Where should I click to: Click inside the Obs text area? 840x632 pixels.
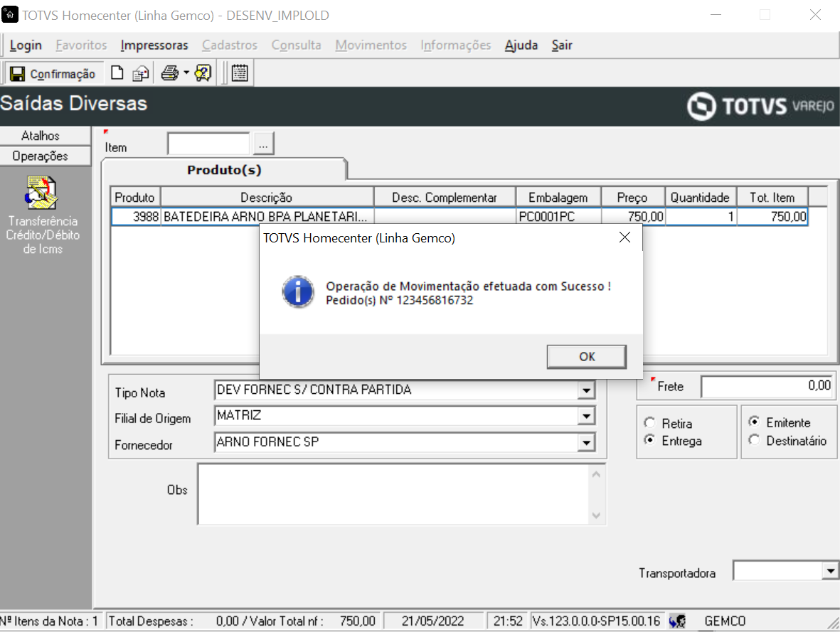393,494
